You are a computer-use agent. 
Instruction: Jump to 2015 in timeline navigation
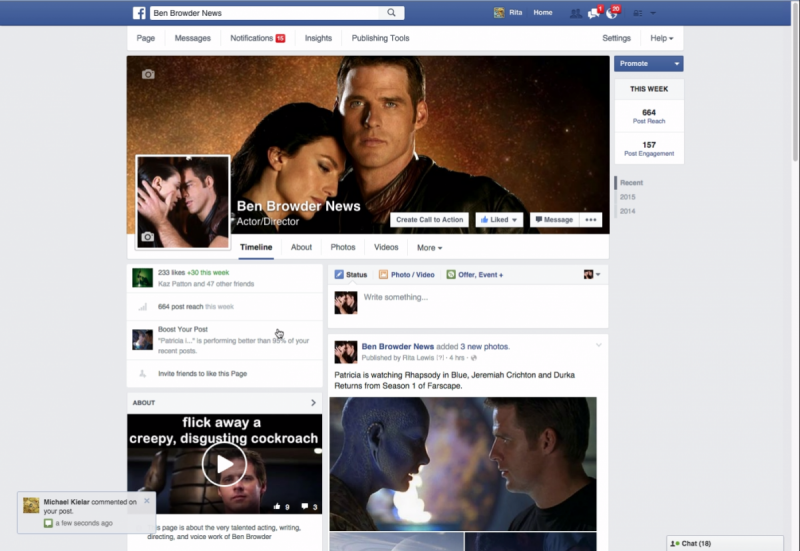coord(628,197)
